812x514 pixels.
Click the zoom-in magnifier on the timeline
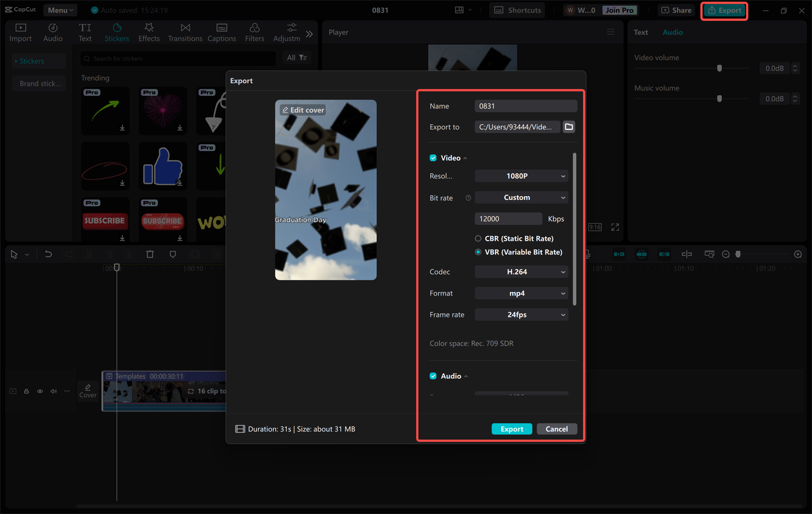797,254
